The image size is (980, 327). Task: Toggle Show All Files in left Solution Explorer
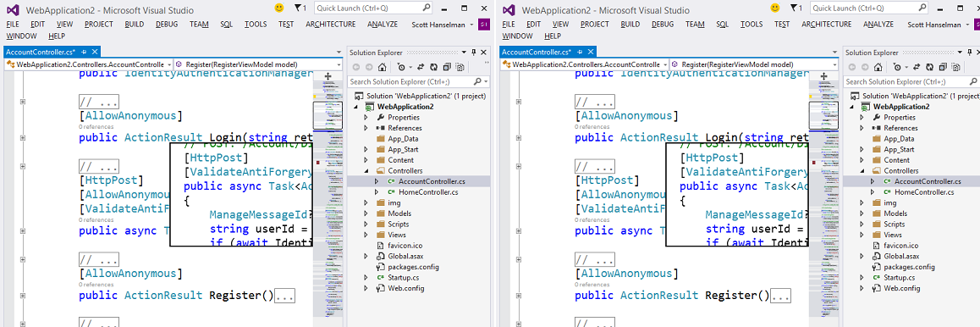pos(460,67)
